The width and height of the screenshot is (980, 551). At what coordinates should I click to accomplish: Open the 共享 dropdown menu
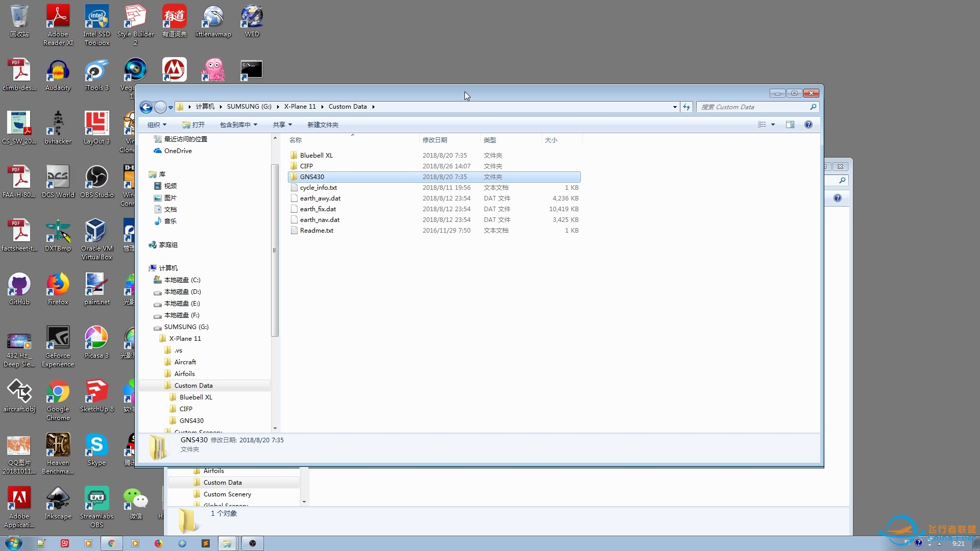tap(282, 125)
